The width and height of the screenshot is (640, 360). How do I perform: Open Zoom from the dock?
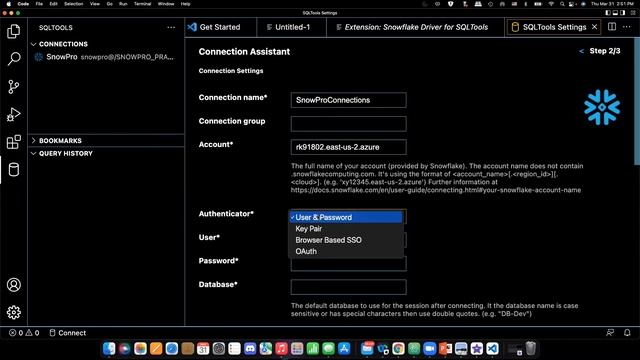click(429, 349)
